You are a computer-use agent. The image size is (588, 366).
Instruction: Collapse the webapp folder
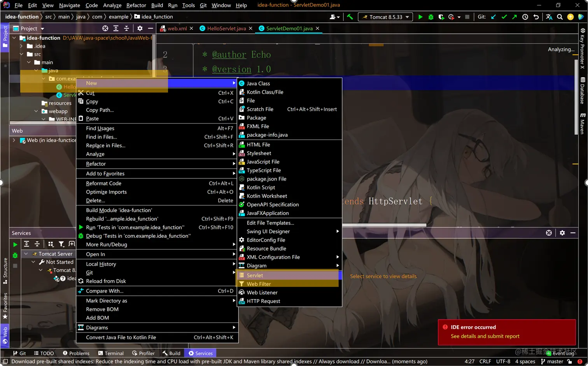tap(36, 111)
